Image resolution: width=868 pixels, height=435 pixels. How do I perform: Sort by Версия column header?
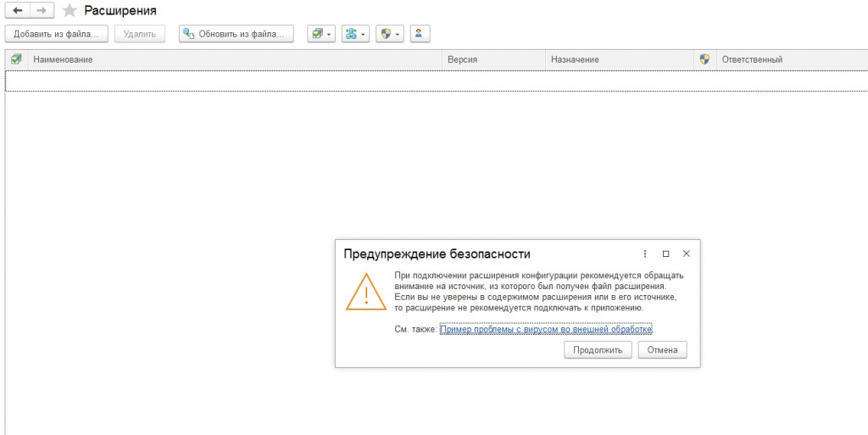pyautogui.click(x=493, y=59)
